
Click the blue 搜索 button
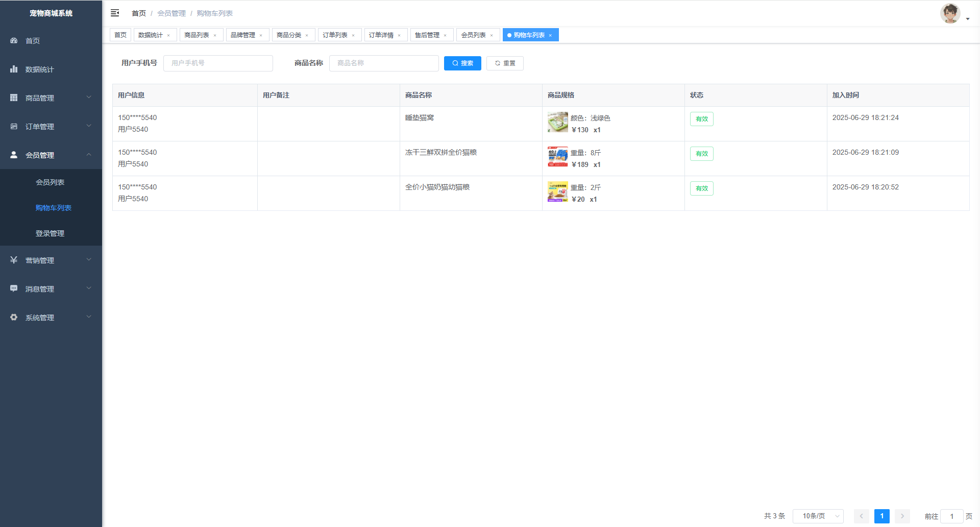pos(462,63)
